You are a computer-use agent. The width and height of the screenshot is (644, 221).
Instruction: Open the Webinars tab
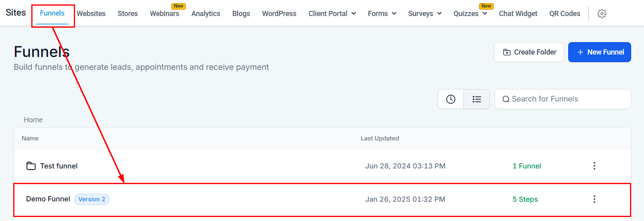(165, 14)
